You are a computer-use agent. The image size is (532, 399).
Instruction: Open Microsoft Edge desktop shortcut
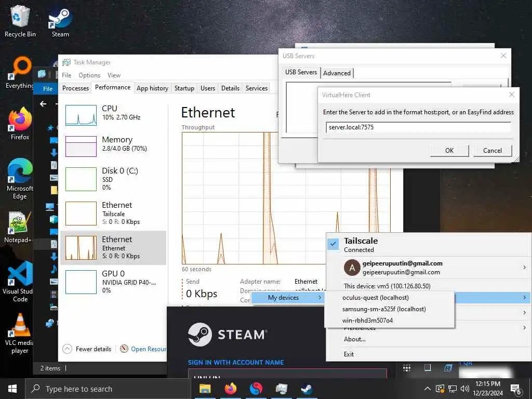(x=20, y=179)
